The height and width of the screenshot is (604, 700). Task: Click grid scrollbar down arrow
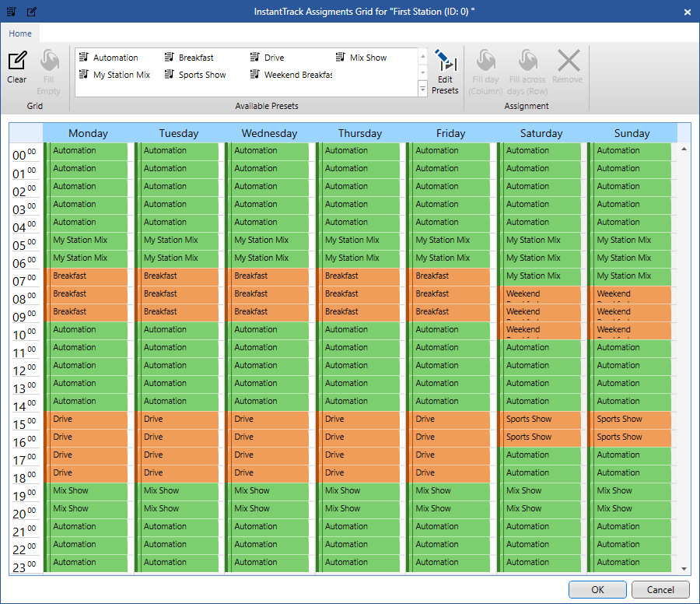click(684, 569)
